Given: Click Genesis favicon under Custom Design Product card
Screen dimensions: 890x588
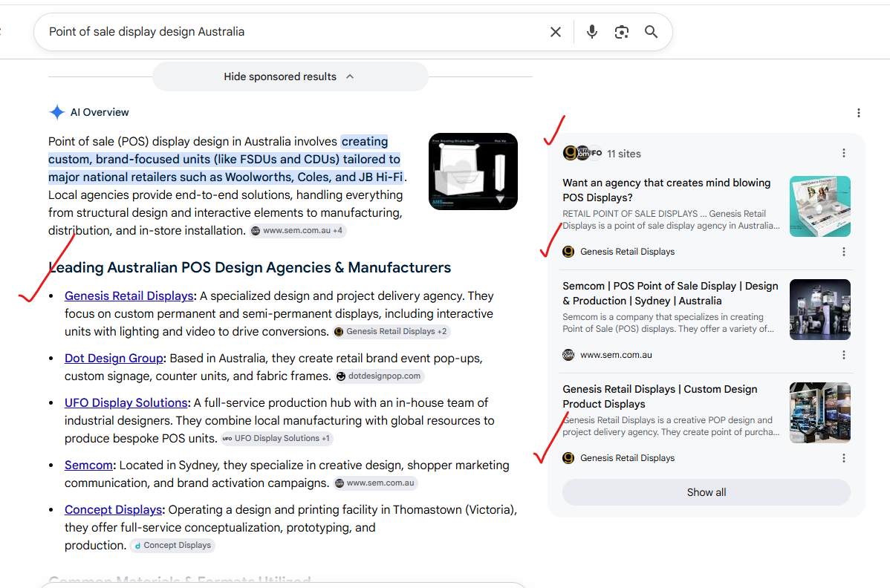Looking at the screenshot, I should click(x=568, y=458).
